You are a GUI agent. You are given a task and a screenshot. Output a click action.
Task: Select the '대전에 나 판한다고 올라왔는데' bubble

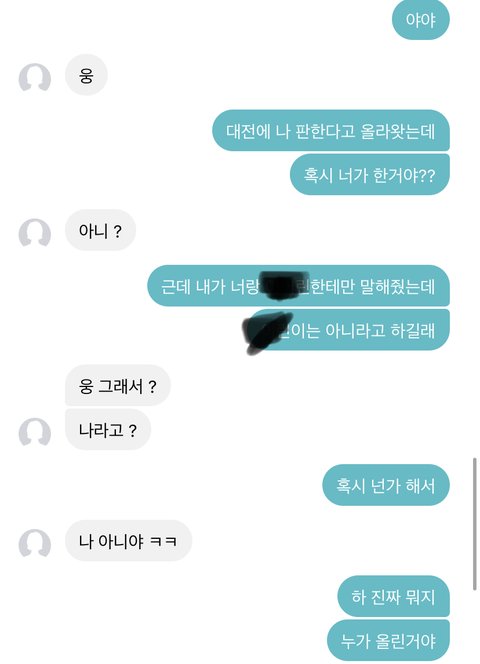click(331, 130)
